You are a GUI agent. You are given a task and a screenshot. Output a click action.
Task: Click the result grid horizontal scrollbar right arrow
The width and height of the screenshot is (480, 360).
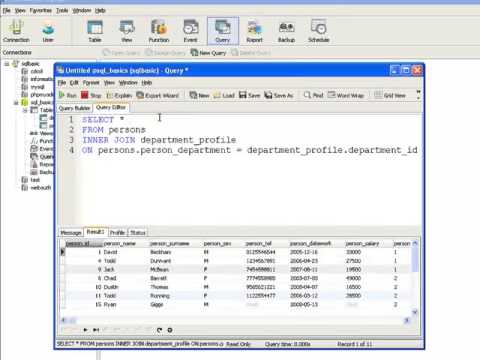click(x=407, y=320)
